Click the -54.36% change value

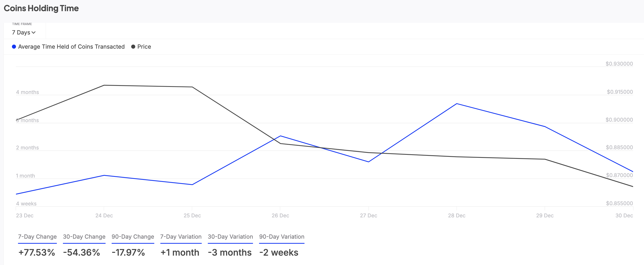coord(81,253)
